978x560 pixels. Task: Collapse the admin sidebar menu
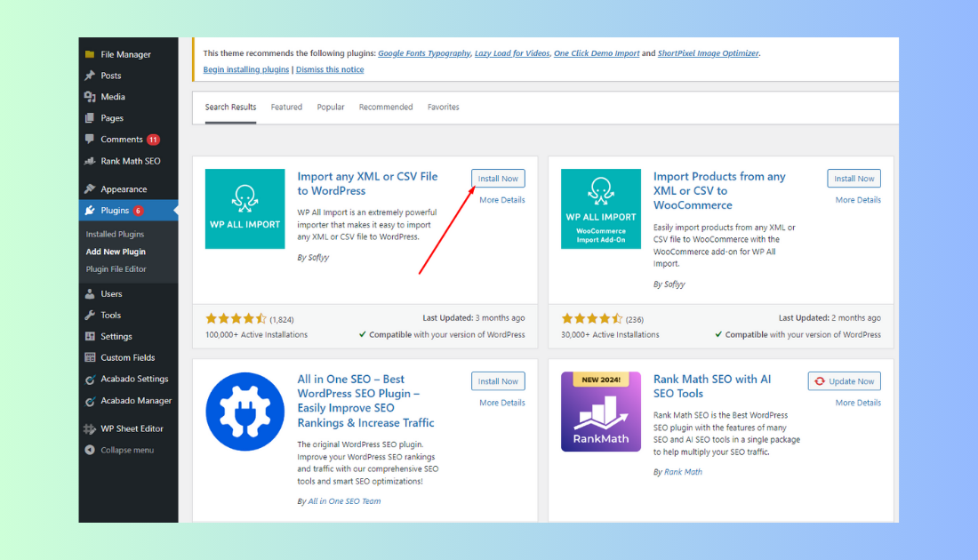(x=127, y=450)
